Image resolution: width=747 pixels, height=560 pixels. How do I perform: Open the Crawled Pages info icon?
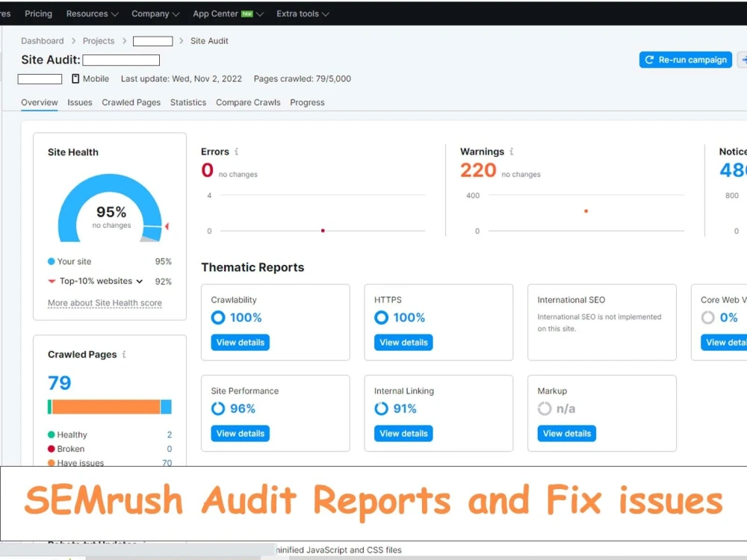coord(124,354)
